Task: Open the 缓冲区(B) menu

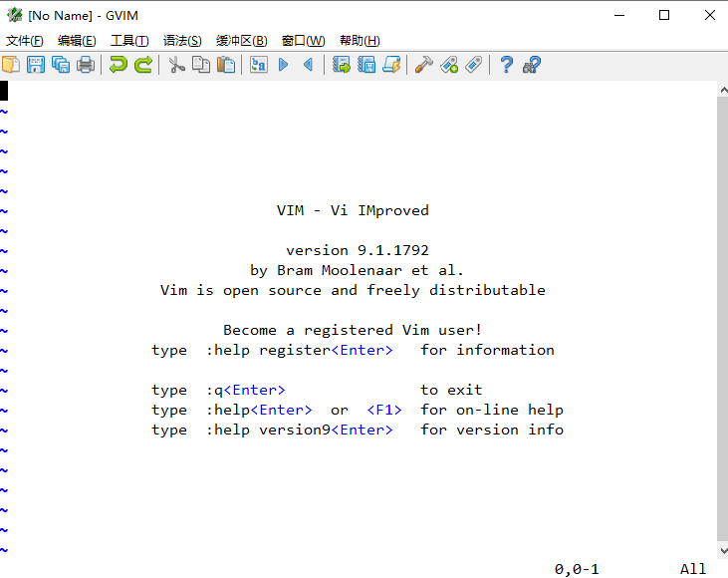Action: tap(241, 41)
